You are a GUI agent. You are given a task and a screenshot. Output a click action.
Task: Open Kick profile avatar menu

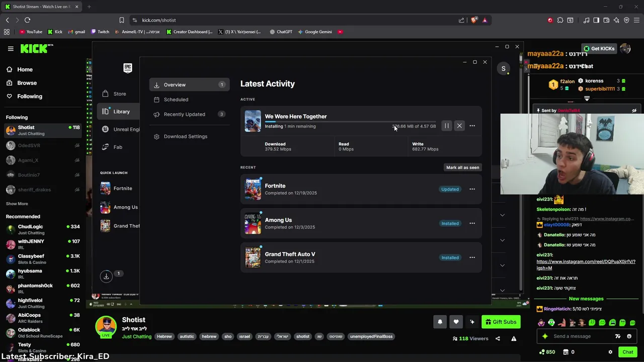pos(625,49)
